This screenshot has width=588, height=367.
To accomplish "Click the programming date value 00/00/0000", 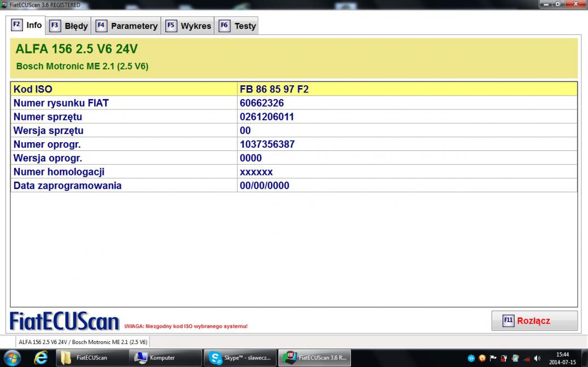I will (407, 185).
